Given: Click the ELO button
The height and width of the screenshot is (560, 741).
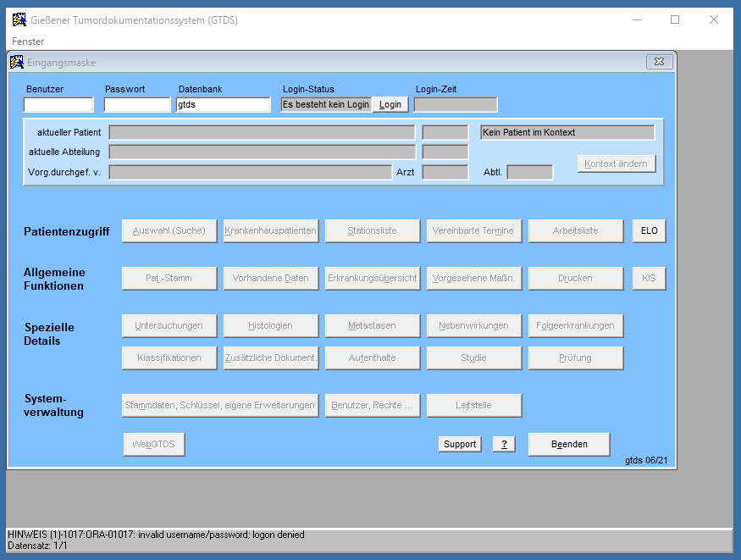Looking at the screenshot, I should (649, 230).
